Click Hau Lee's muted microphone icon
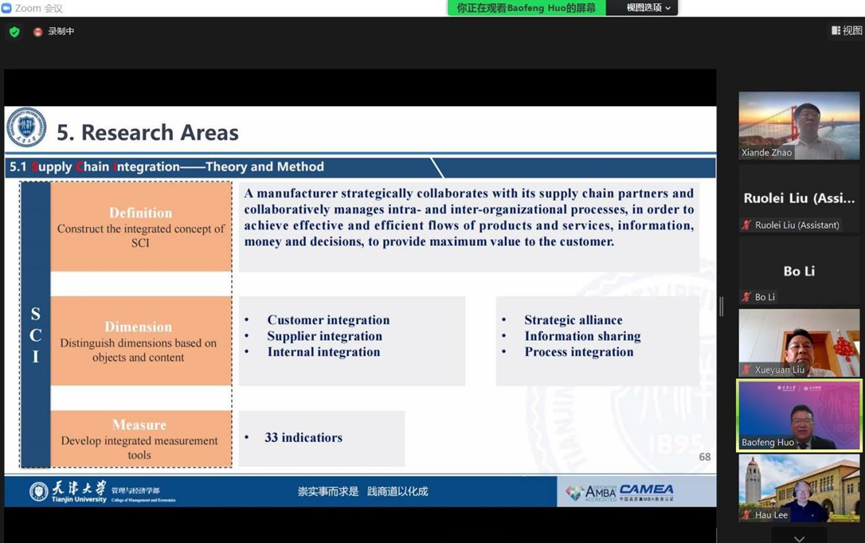Screen dimensions: 865x543 pos(746,514)
